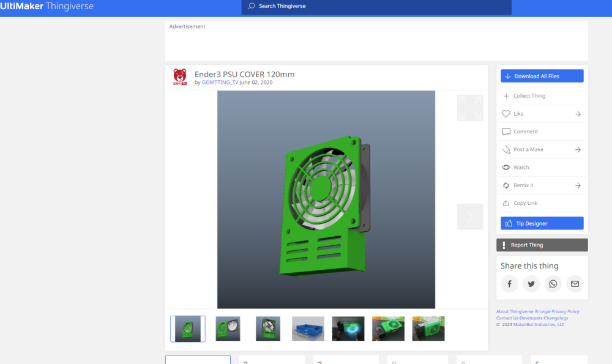Click the Post a Make icon
612x364 pixels.
tap(506, 149)
